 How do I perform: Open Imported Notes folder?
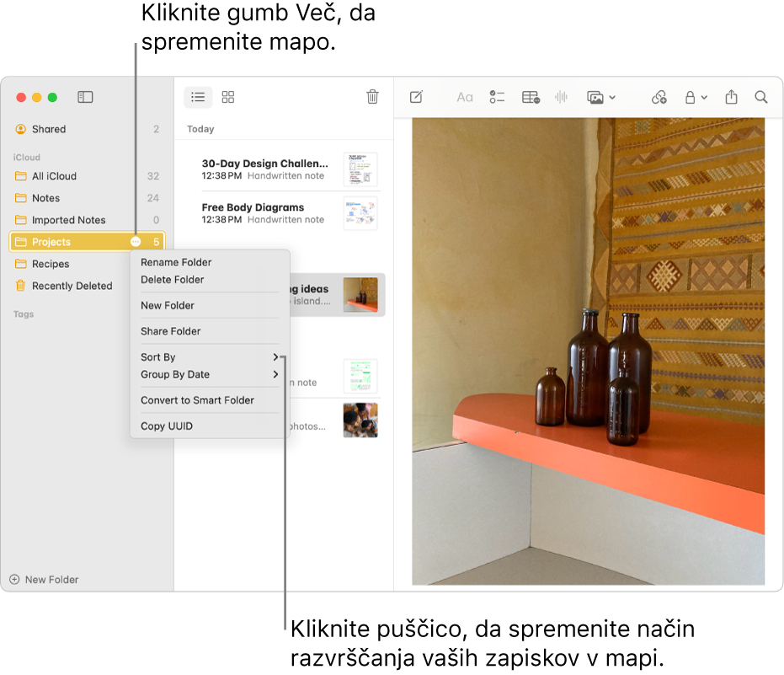coord(87,220)
